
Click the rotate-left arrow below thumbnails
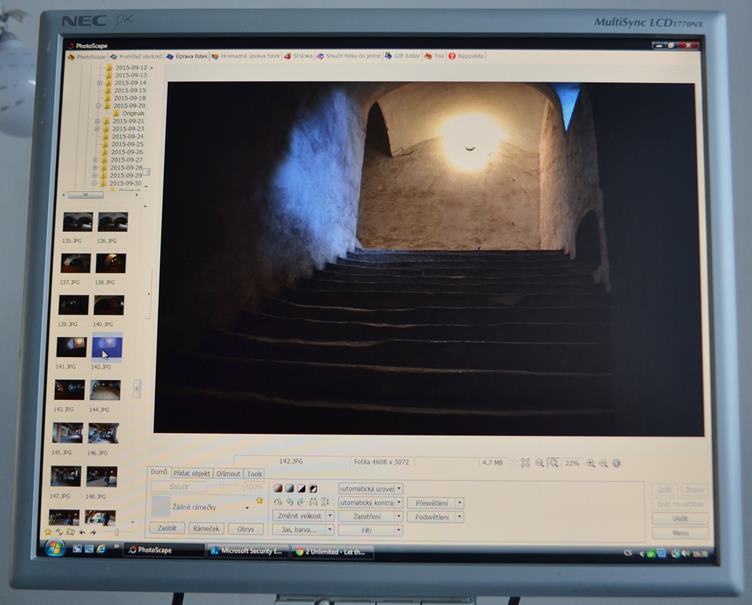point(82,532)
